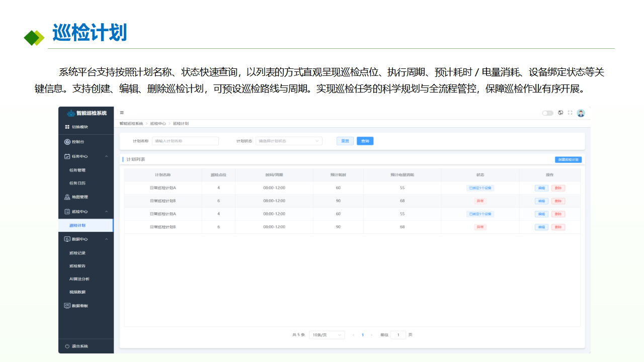This screenshot has height=362, width=644.
Task: Click 编辑 for the last 日常巡检计划B row
Action: [x=541, y=227]
